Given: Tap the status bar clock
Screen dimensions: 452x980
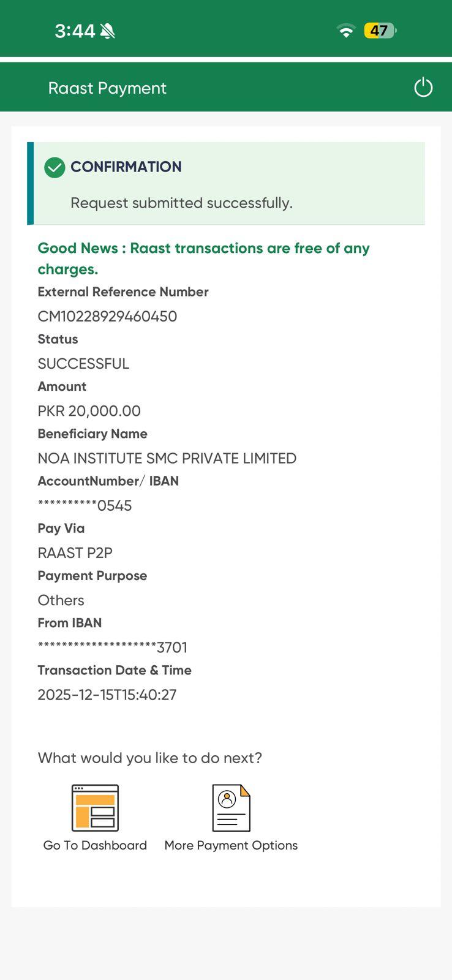Looking at the screenshot, I should point(75,31).
